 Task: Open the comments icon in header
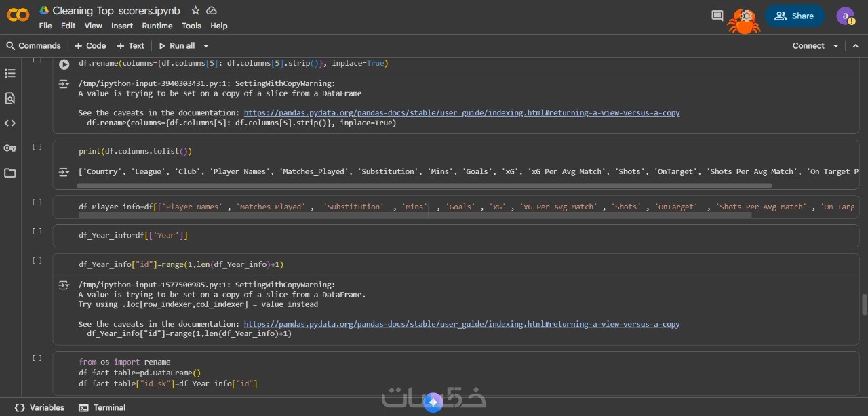717,16
